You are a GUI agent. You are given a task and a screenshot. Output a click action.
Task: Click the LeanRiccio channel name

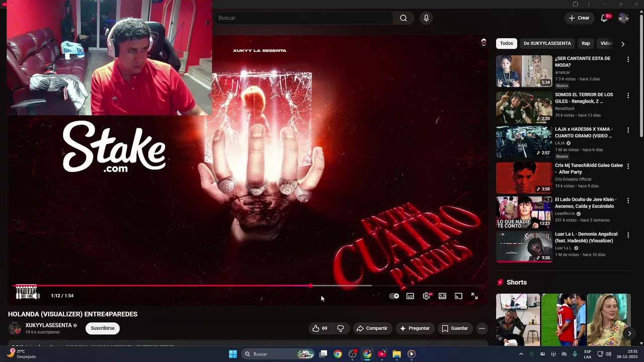(565, 213)
